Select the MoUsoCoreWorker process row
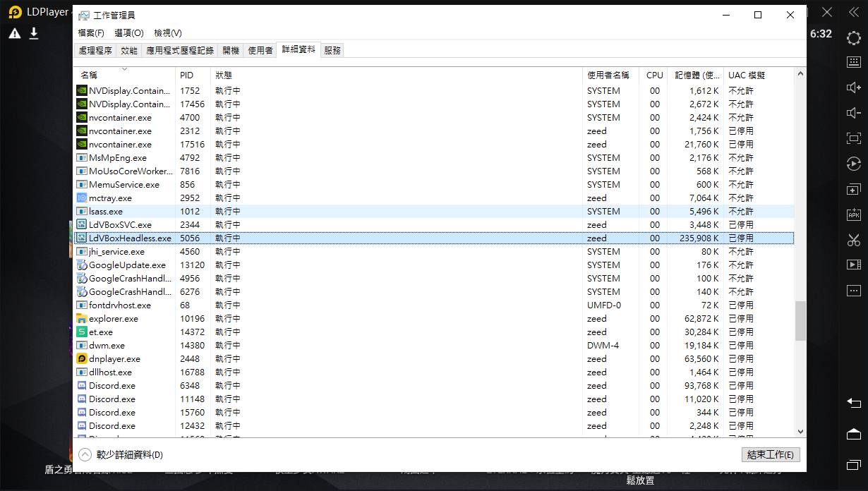Viewport: 868px width, 491px height. [434, 171]
